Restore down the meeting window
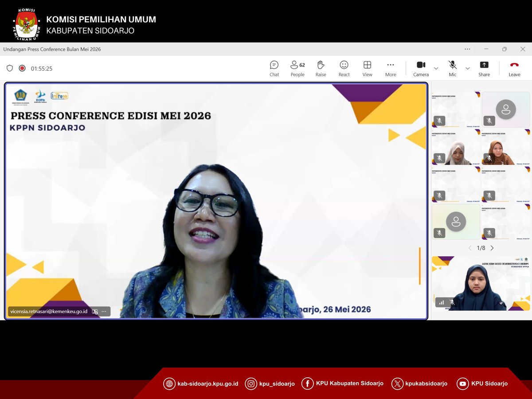Screen dimensions: 532x399 coord(505,49)
